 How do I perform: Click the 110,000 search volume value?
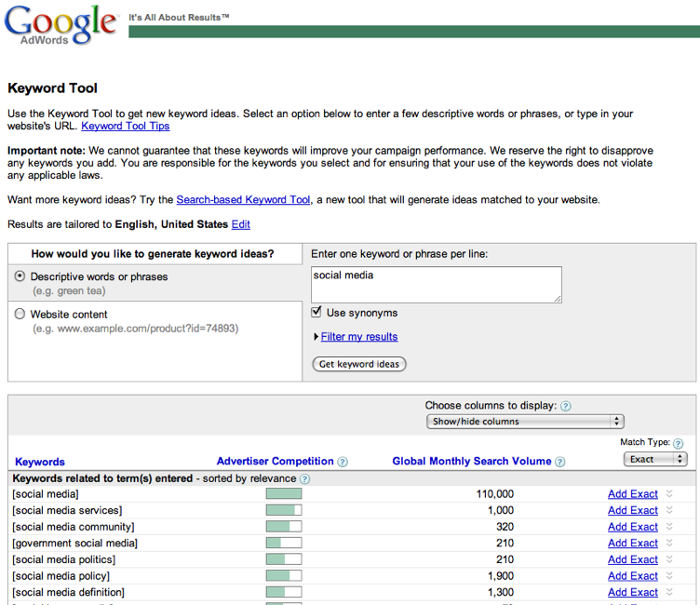click(494, 494)
